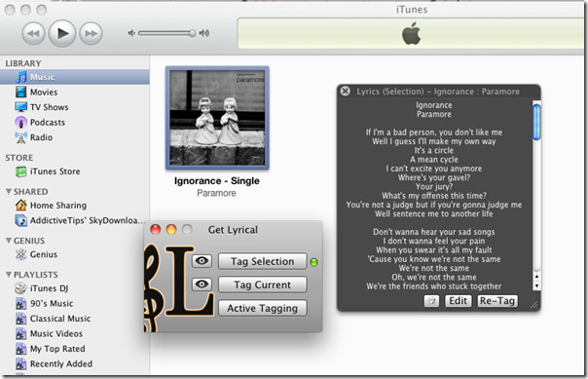Click the AddictiveTips shared library icon
Screen dimensions: 588x379
pyautogui.click(x=21, y=220)
